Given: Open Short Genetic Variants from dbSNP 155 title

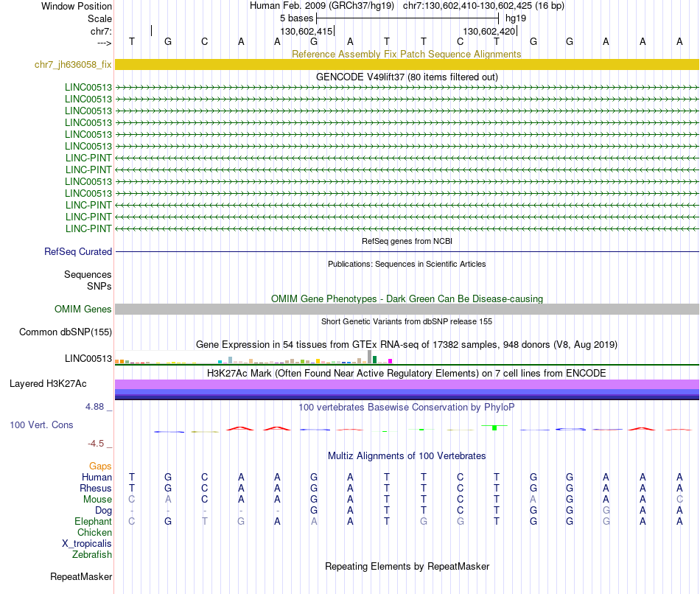Looking at the screenshot, I should [407, 321].
